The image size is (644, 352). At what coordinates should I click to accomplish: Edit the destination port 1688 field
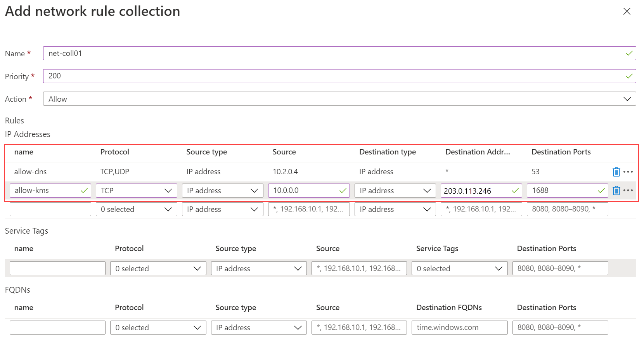click(568, 191)
